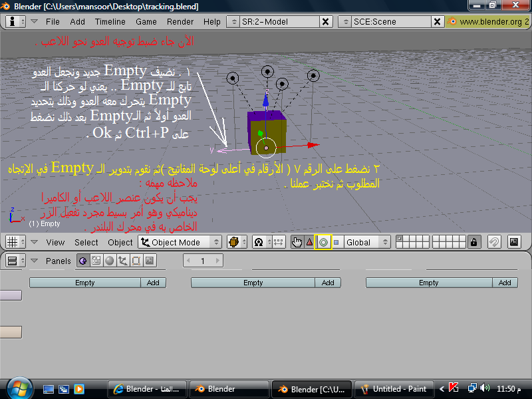Open the Add menu

point(77,22)
